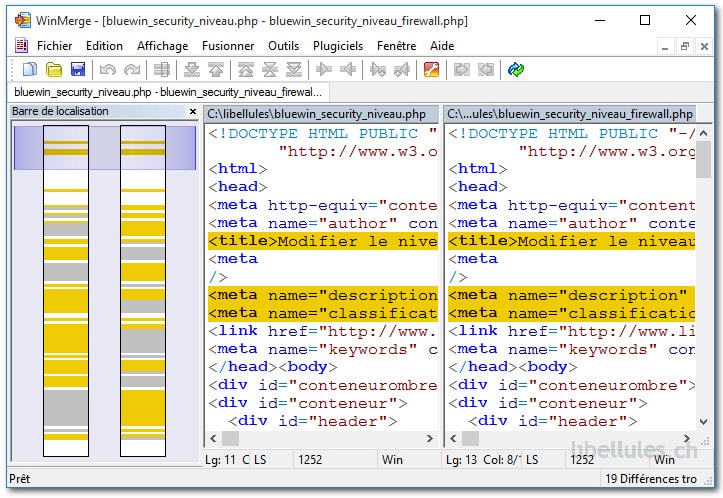Viewport: 723px width, 498px height.
Task: Click left pane horizontal scroll right arrow
Action: tap(430, 439)
